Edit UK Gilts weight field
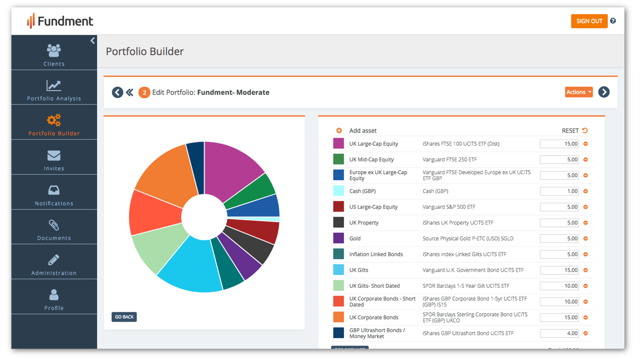 pos(559,270)
